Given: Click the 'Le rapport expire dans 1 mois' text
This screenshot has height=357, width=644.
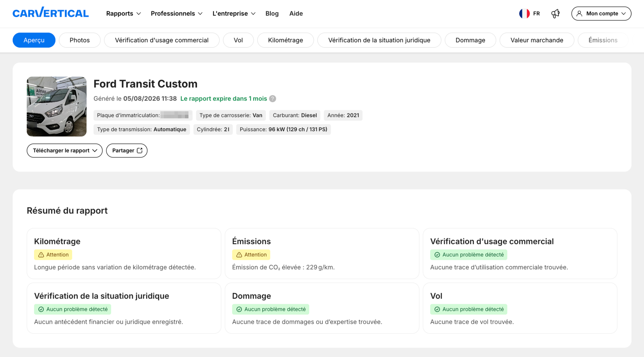Looking at the screenshot, I should click(x=224, y=99).
